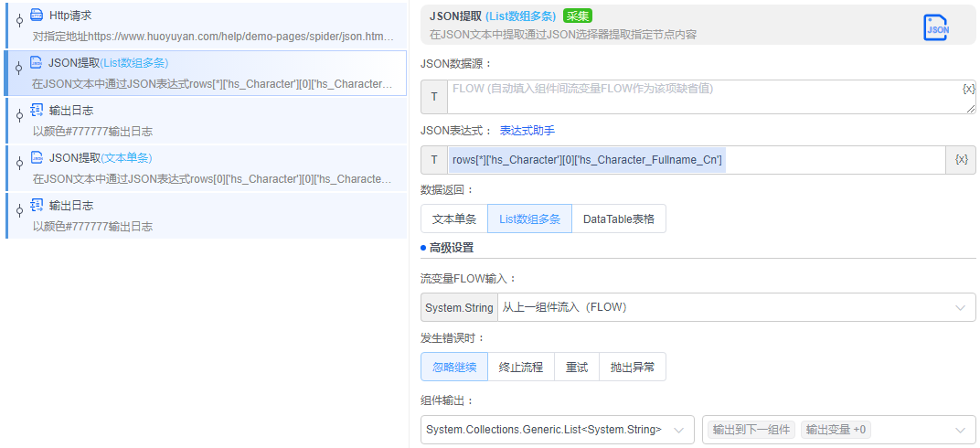Select the Http请求 step row

point(207,26)
